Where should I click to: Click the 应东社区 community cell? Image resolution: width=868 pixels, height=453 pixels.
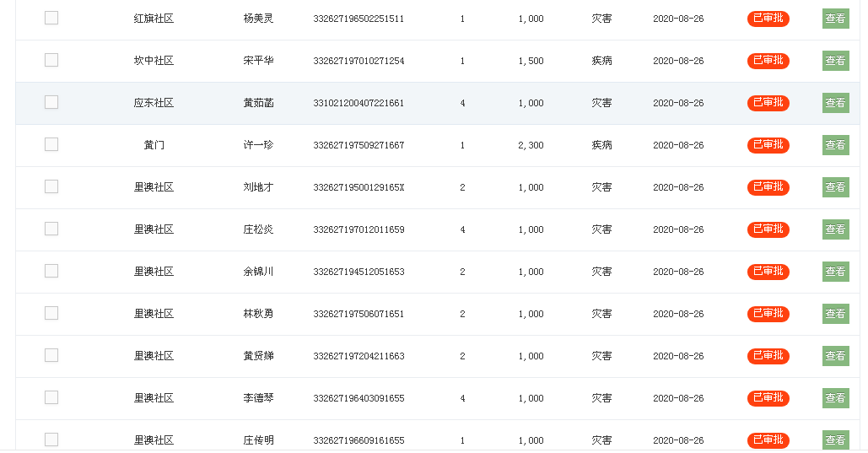pyautogui.click(x=154, y=103)
